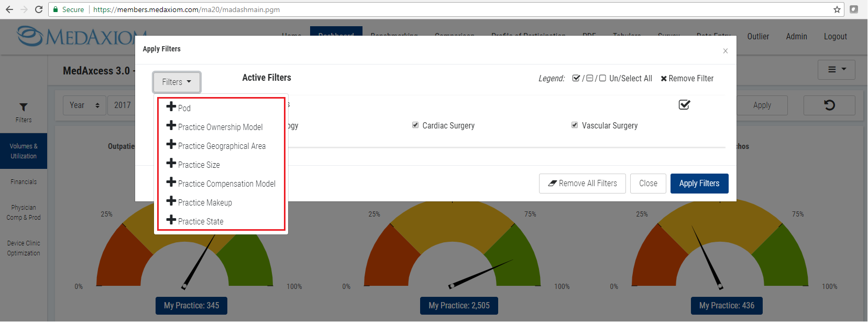868x322 pixels.
Task: Toggle the select-all checkbox for filter group
Action: tap(684, 105)
